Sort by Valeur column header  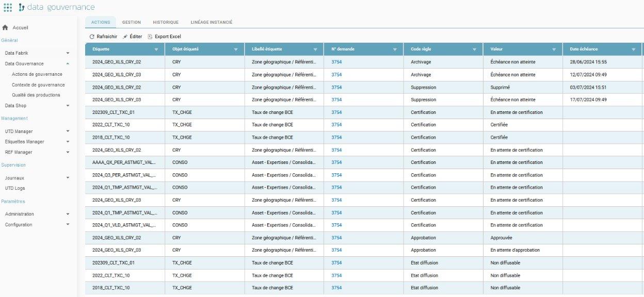(x=496, y=49)
